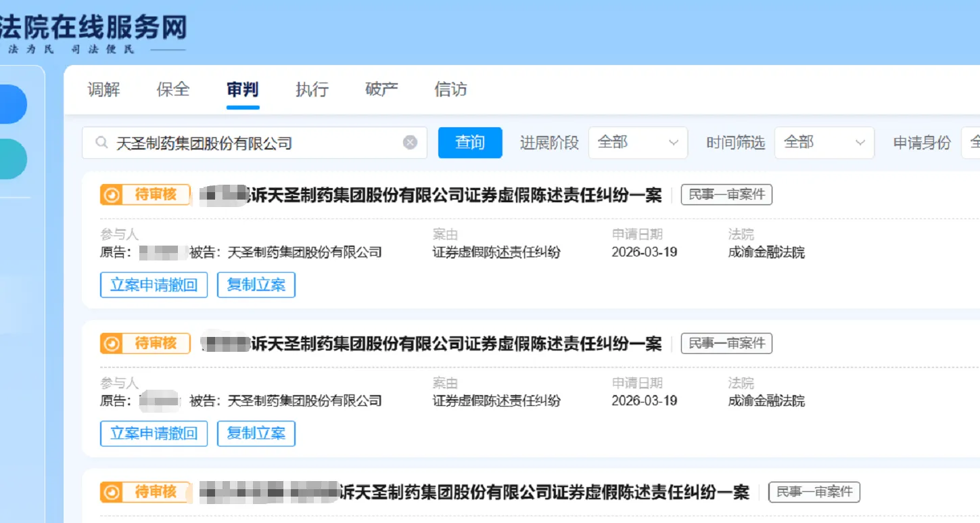
Task: Click 立案申请撤回 on the first case
Action: [x=154, y=284]
